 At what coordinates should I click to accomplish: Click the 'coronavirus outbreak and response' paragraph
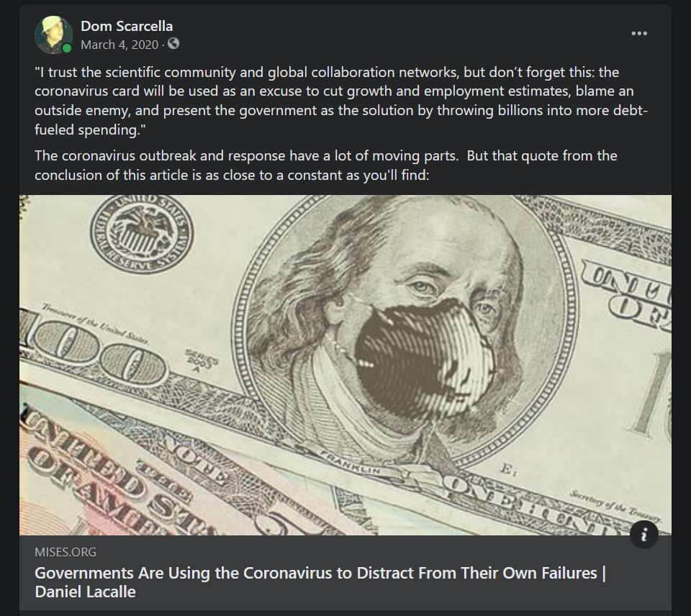325,166
